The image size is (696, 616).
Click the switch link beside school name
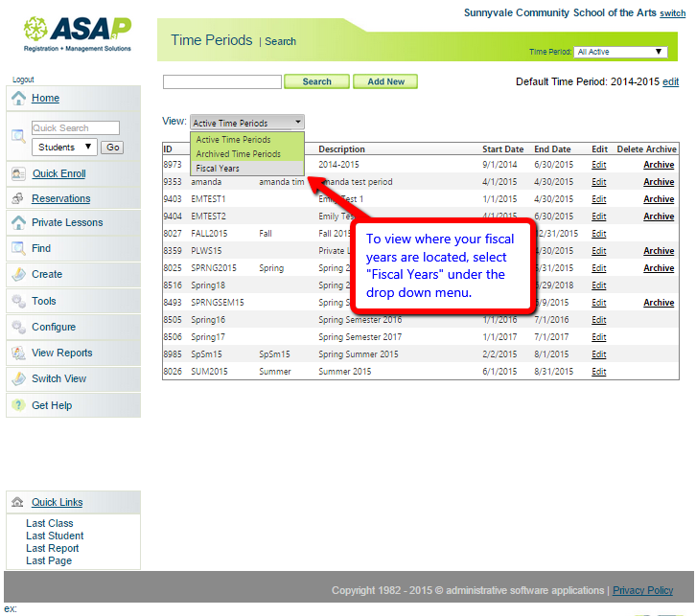pyautogui.click(x=672, y=13)
